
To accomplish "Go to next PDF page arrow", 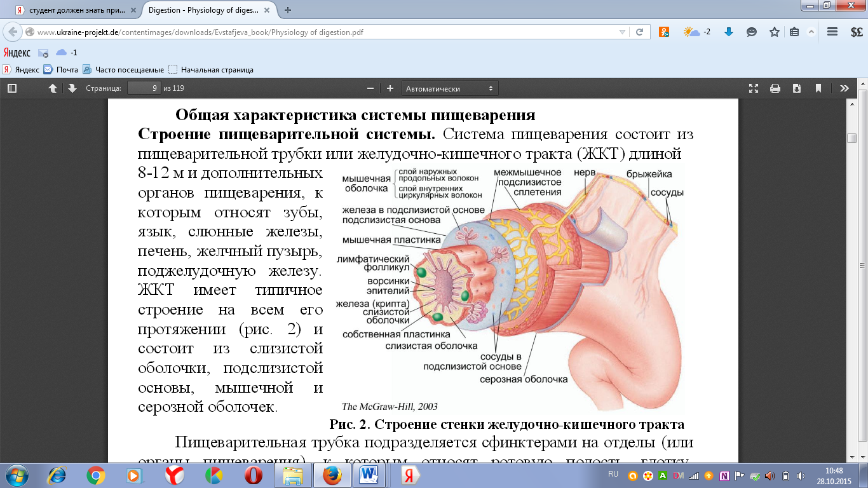I will pyautogui.click(x=72, y=88).
